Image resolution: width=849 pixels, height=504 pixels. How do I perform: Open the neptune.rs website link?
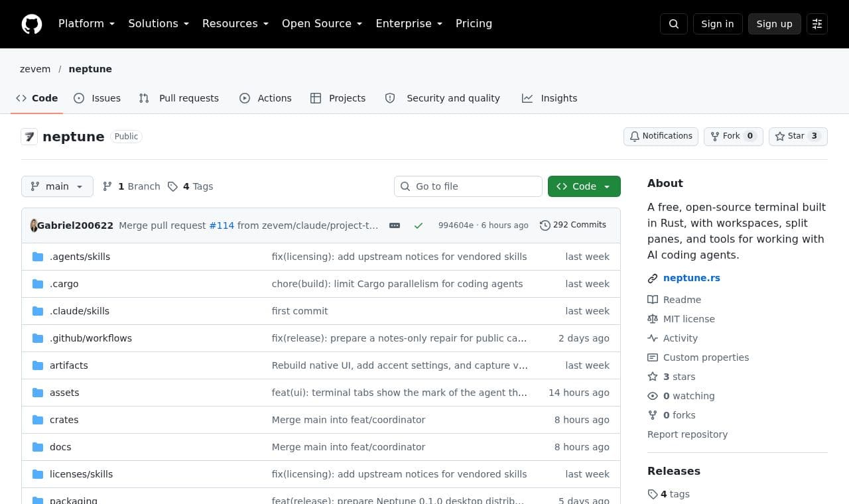click(x=692, y=279)
